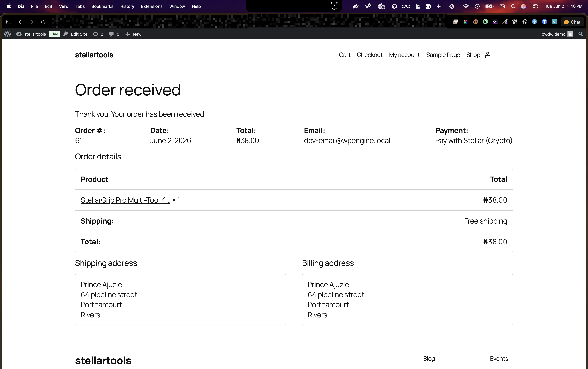The image size is (588, 369).
Task: Open My account page
Action: (x=404, y=55)
